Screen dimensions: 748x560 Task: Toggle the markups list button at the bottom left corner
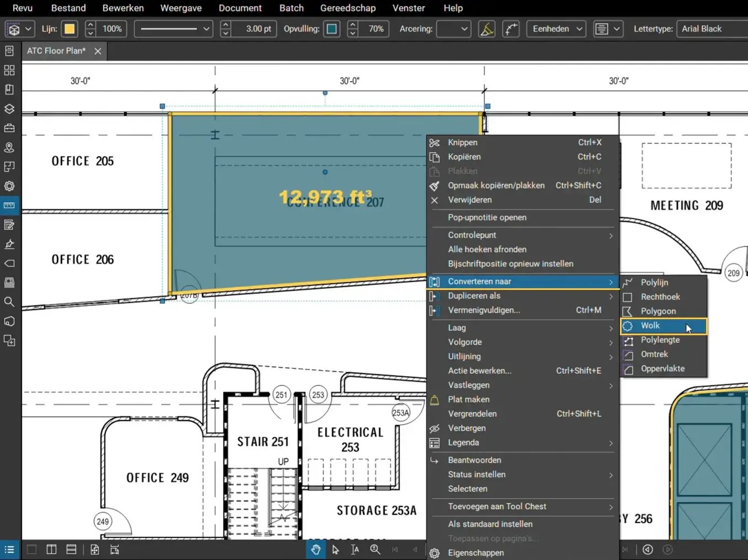pyautogui.click(x=9, y=550)
